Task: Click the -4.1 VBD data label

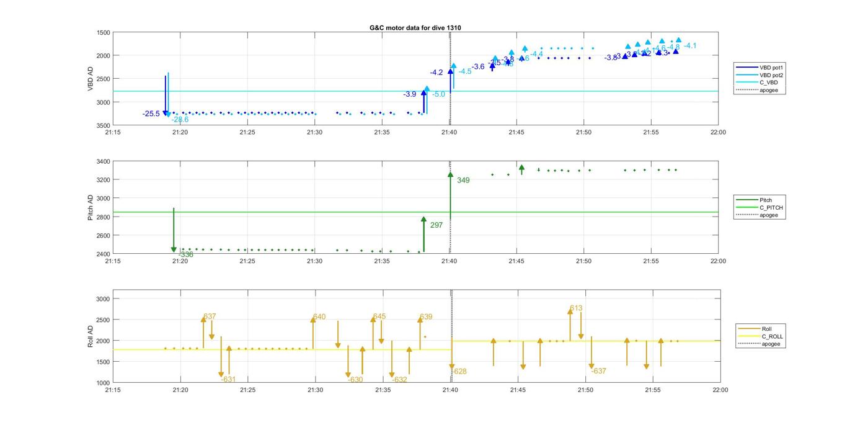Action: coord(690,46)
